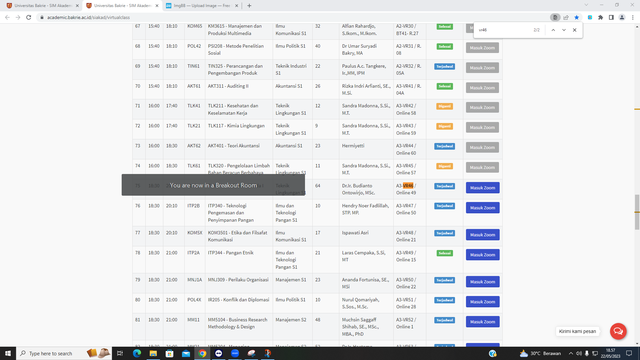Screen dimensions: 640x360
Task: Open Task View on the taskbar
Action: [120, 353]
